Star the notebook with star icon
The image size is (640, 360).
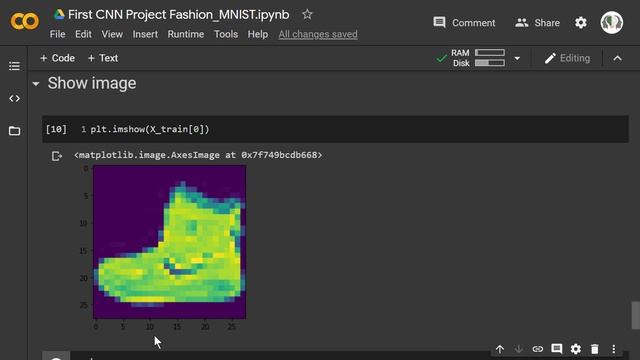pyautogui.click(x=307, y=15)
